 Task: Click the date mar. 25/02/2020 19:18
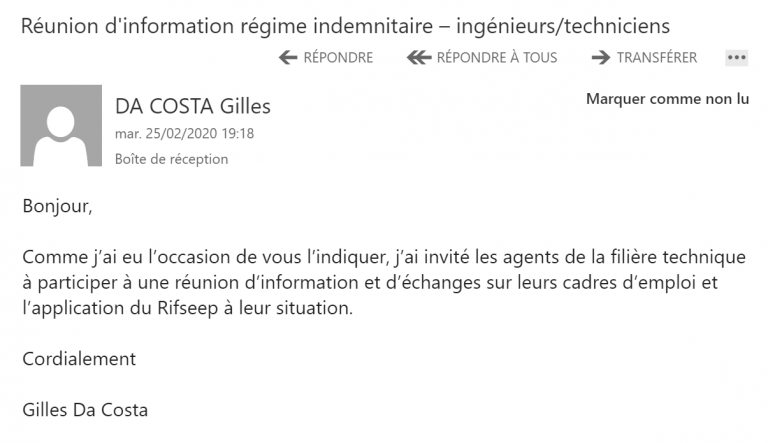184,133
